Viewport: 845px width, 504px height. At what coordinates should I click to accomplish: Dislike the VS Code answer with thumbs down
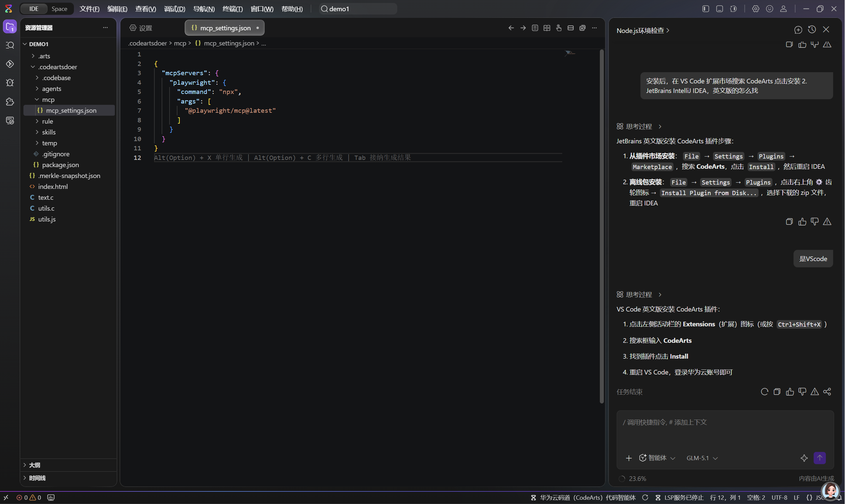[x=802, y=392]
